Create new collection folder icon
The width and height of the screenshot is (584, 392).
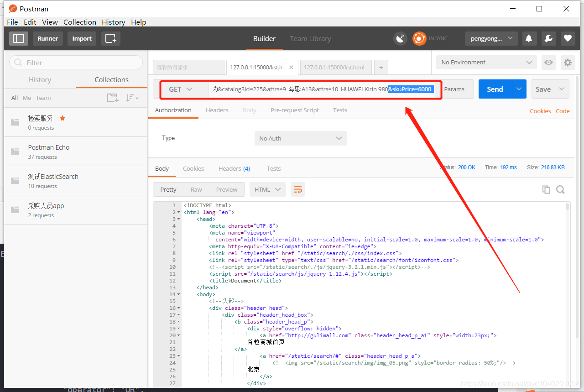coord(112,98)
